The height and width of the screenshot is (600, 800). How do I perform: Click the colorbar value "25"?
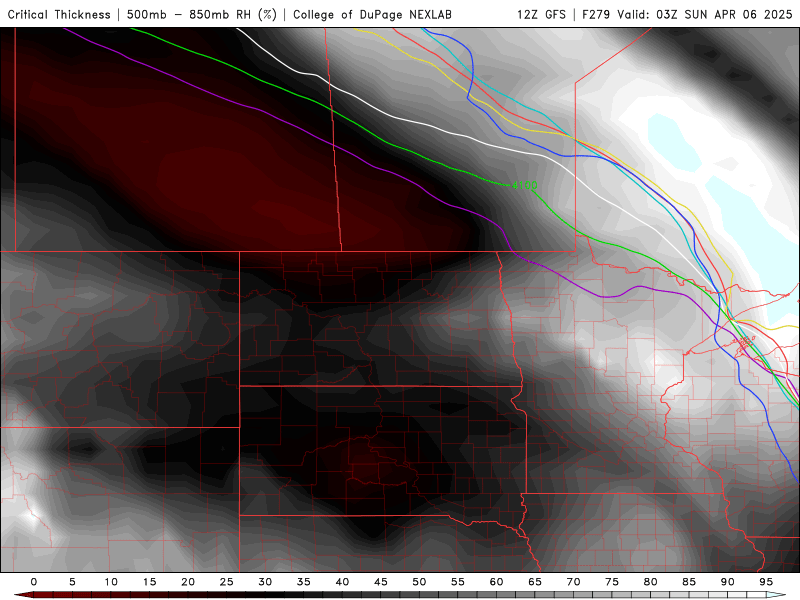227,582
